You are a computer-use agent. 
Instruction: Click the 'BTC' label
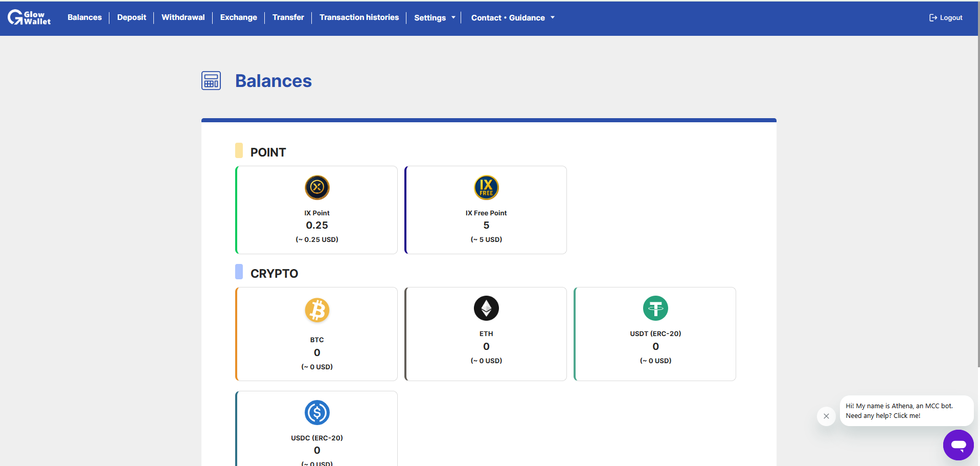[317, 340]
